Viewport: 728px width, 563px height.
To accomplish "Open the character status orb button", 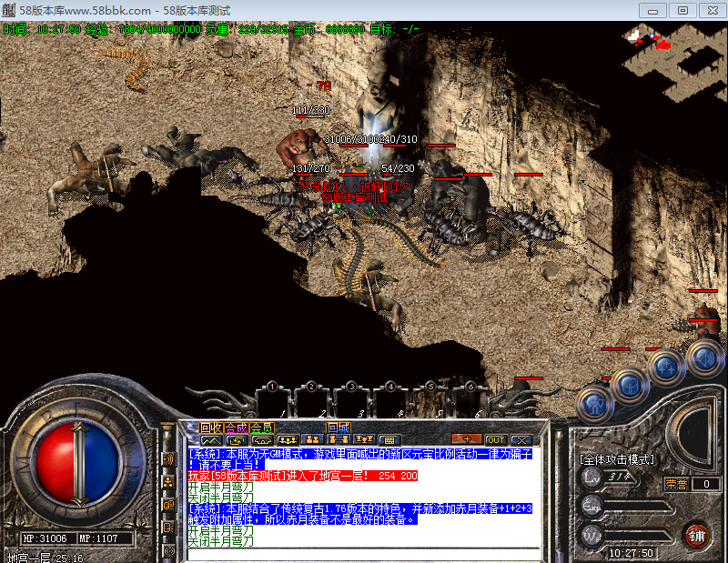I will click(x=595, y=405).
